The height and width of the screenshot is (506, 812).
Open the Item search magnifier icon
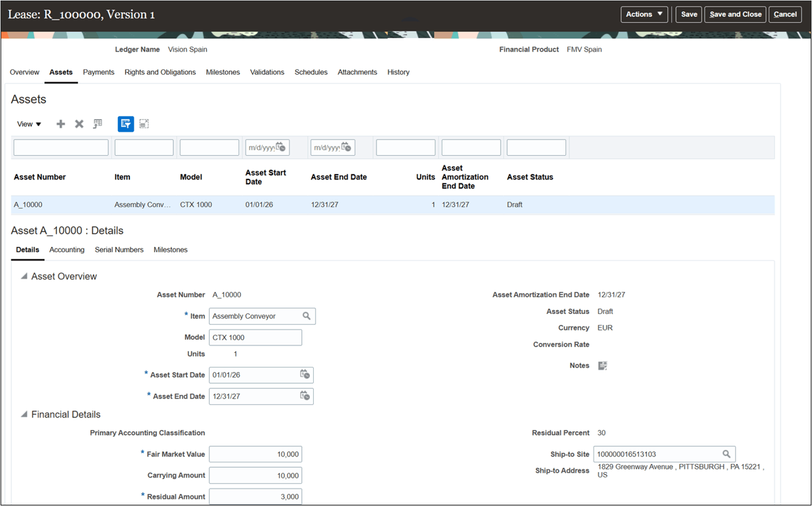(307, 316)
